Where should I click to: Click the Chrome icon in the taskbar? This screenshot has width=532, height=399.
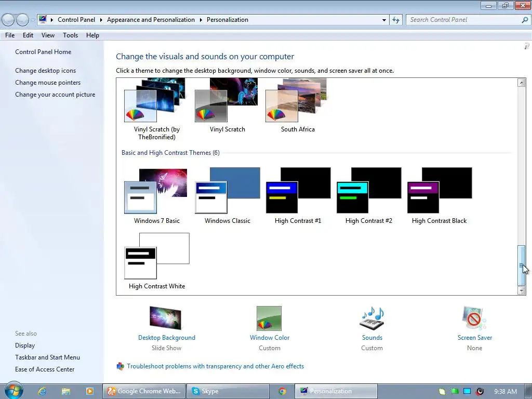[282, 391]
